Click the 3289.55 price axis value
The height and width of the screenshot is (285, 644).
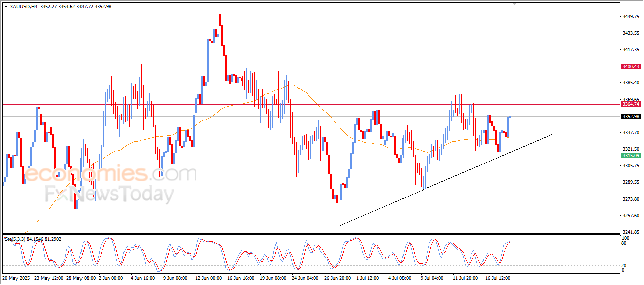pos(632,182)
